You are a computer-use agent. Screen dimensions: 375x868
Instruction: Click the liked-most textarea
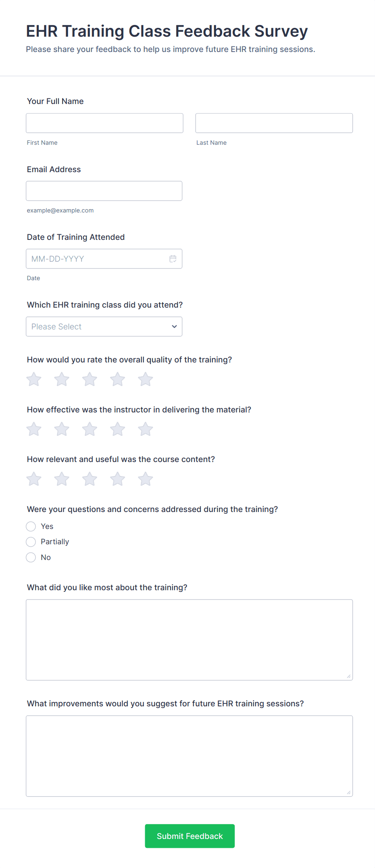click(189, 640)
